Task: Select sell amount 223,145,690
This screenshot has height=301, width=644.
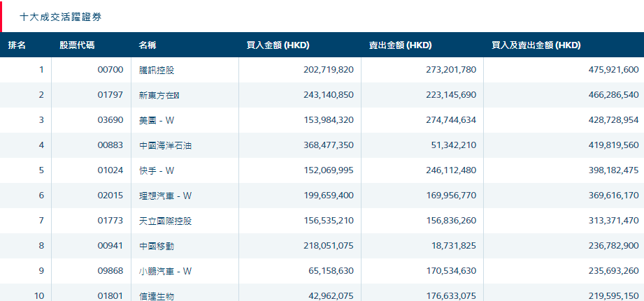Action: coord(452,95)
